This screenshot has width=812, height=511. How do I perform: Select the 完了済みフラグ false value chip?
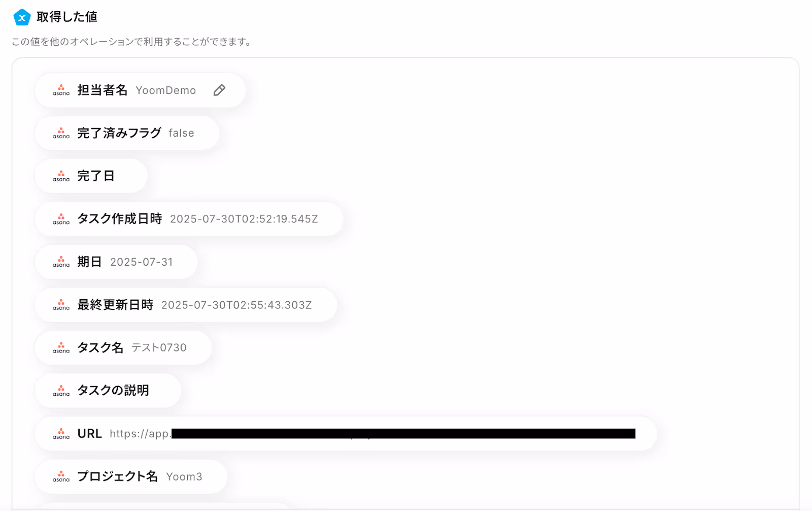click(127, 133)
